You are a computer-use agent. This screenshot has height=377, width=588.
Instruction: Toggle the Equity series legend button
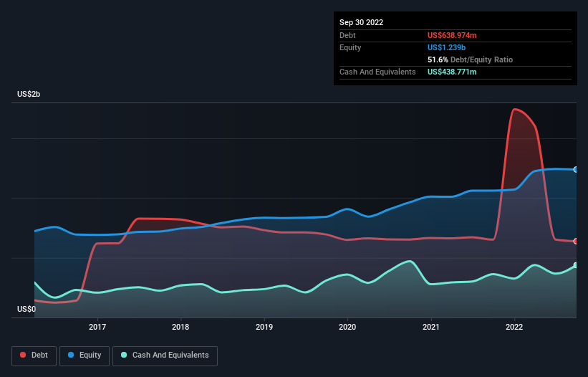[85, 355]
